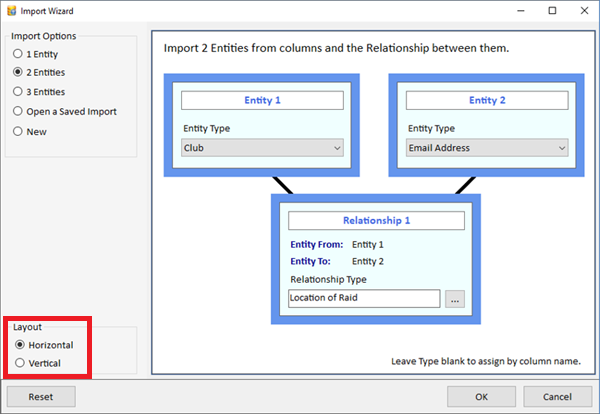Click the Entity 2 header box
The height and width of the screenshot is (414, 600).
(487, 100)
